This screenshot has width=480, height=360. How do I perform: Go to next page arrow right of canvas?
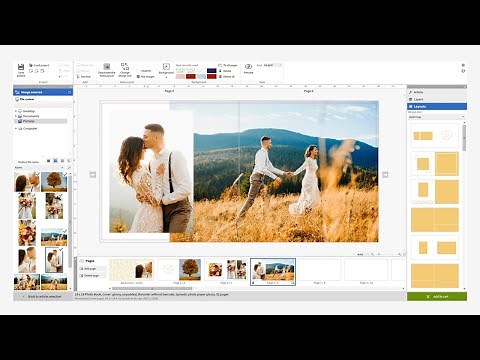(x=385, y=174)
